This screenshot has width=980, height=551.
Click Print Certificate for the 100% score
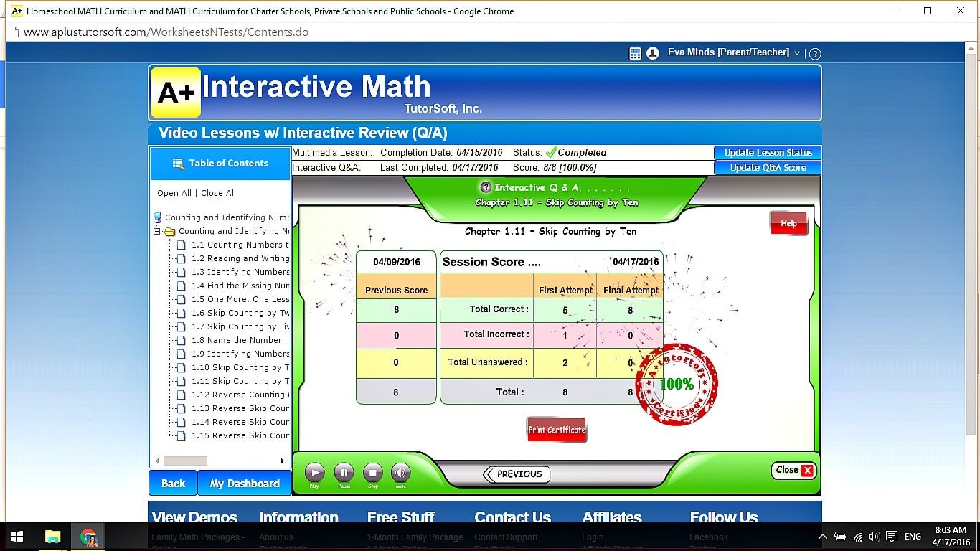tap(557, 429)
